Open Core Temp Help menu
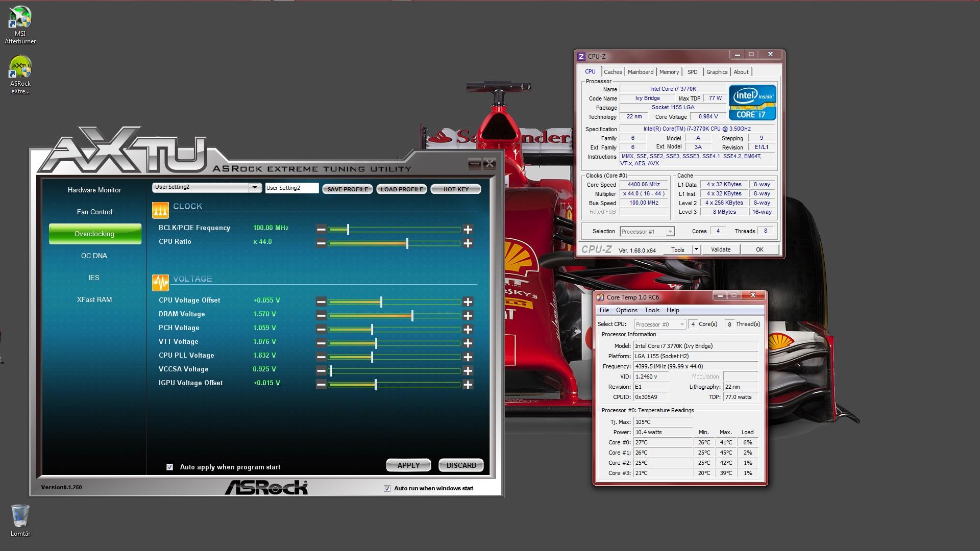980x551 pixels. pyautogui.click(x=673, y=310)
